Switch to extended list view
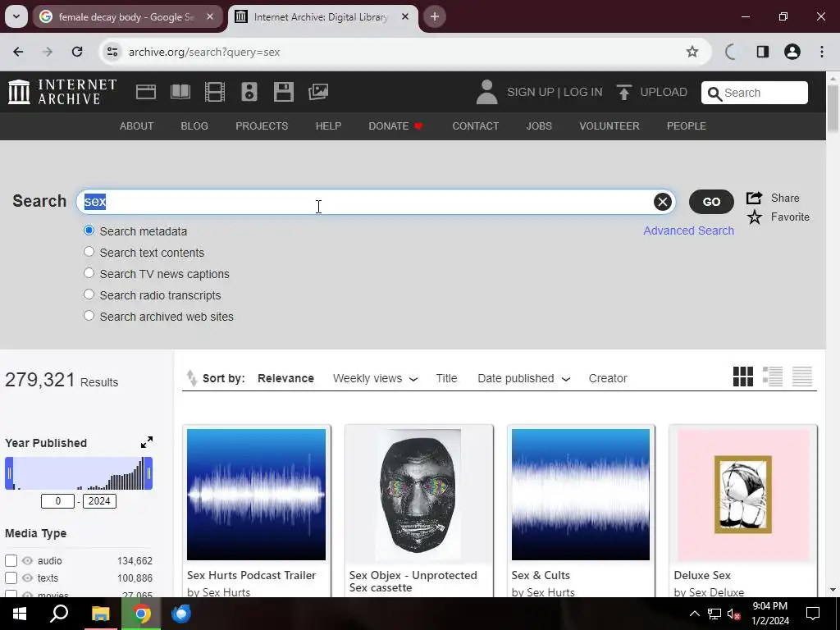The image size is (840, 630). [x=773, y=377]
